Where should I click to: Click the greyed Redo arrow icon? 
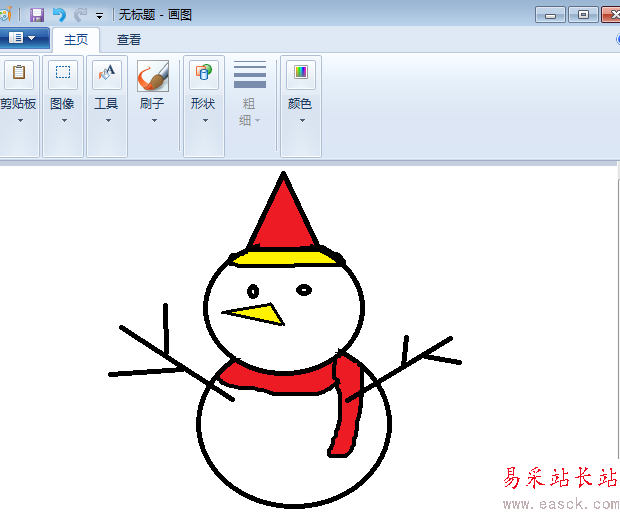[80, 15]
